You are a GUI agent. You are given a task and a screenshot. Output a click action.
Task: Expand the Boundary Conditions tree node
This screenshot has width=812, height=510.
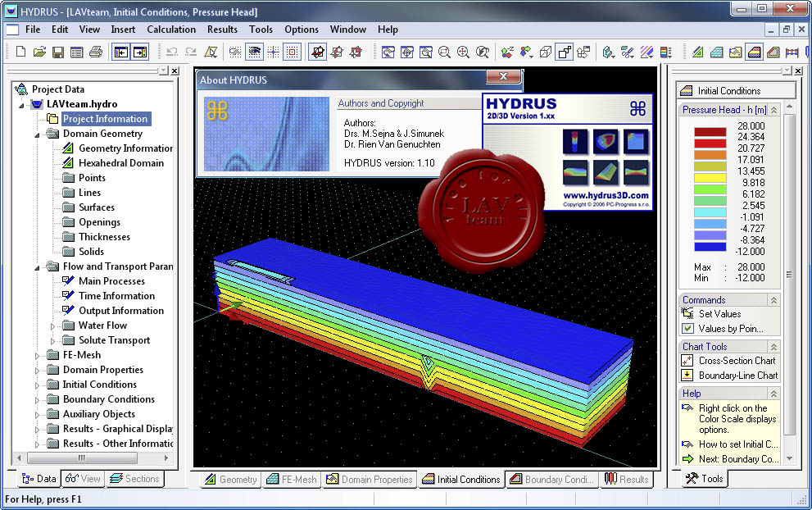click(38, 399)
